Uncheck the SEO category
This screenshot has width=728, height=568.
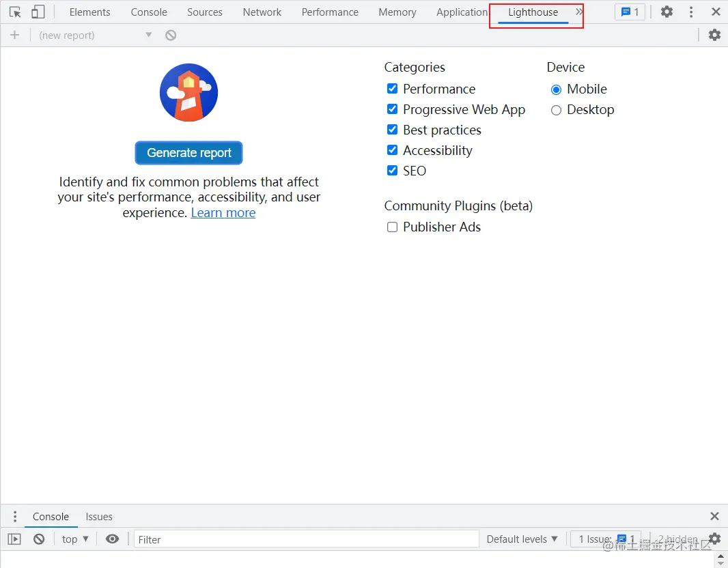[x=392, y=170]
